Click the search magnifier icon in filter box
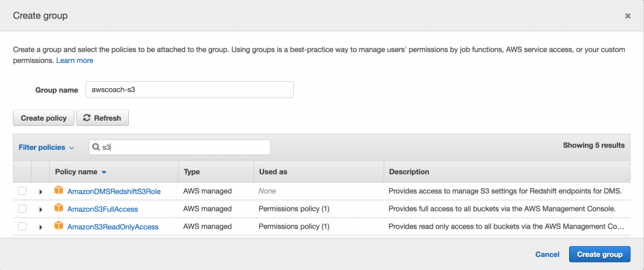Viewport: 644px width, 270px height. pyautogui.click(x=96, y=147)
